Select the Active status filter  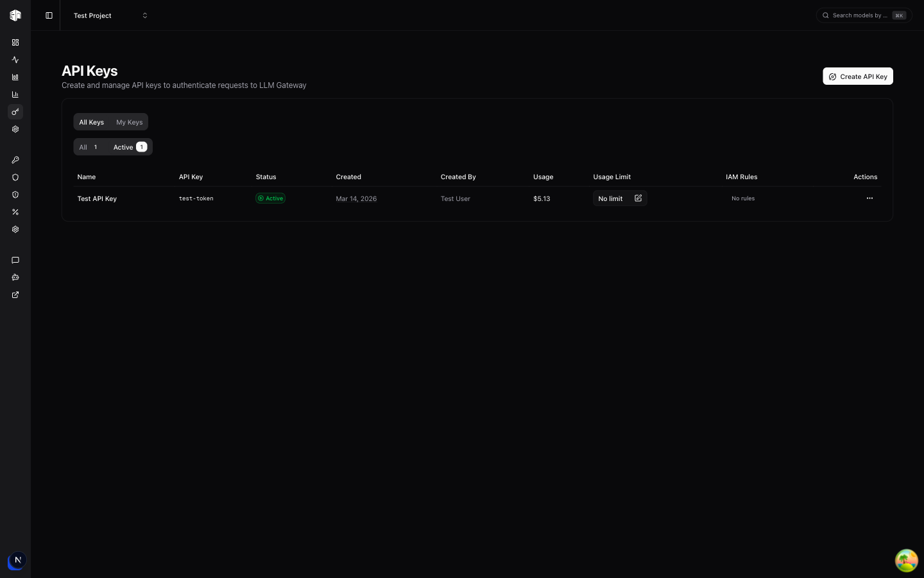130,147
